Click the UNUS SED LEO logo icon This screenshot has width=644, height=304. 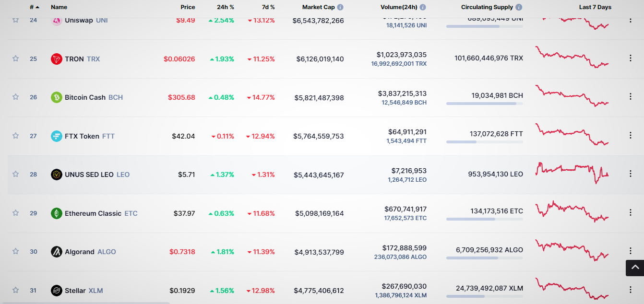(x=57, y=175)
